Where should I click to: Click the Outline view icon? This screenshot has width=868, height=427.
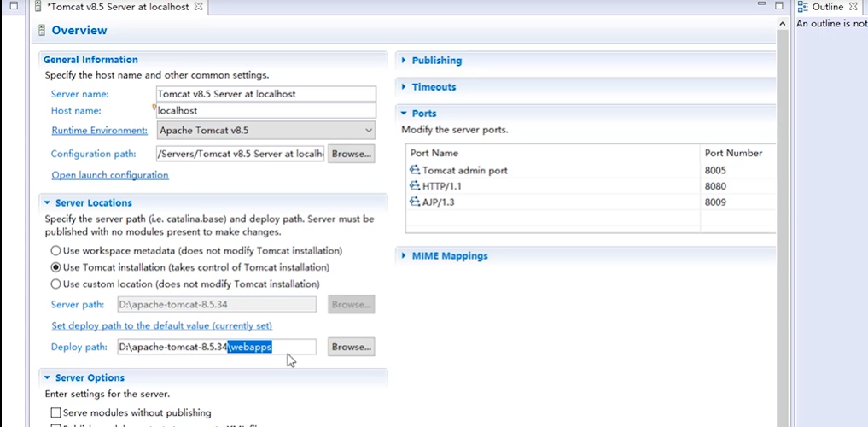pos(802,7)
